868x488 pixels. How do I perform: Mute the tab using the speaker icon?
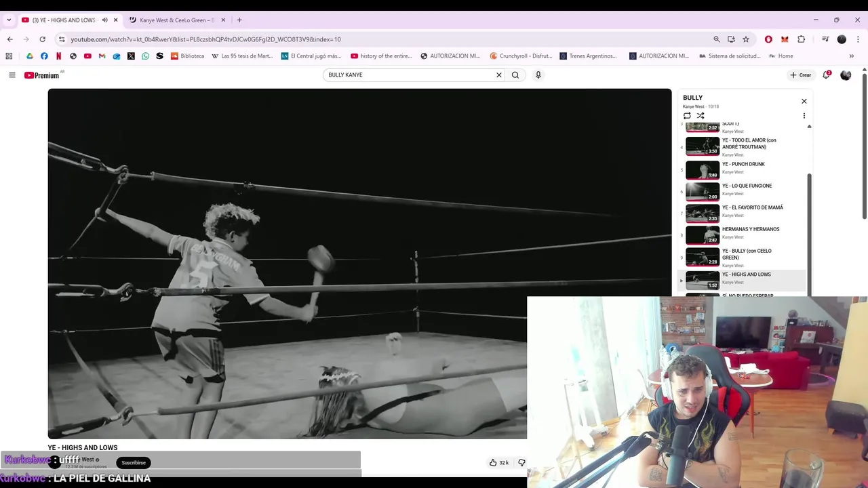click(104, 20)
